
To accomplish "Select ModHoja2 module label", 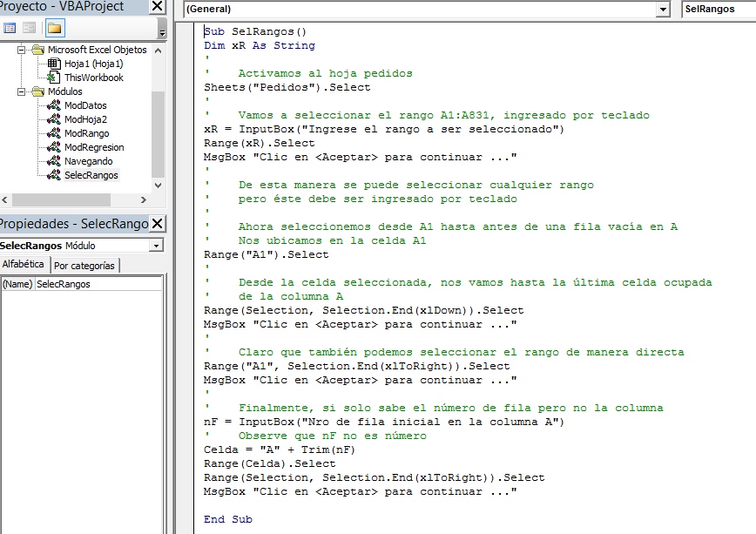I will click(x=85, y=119).
